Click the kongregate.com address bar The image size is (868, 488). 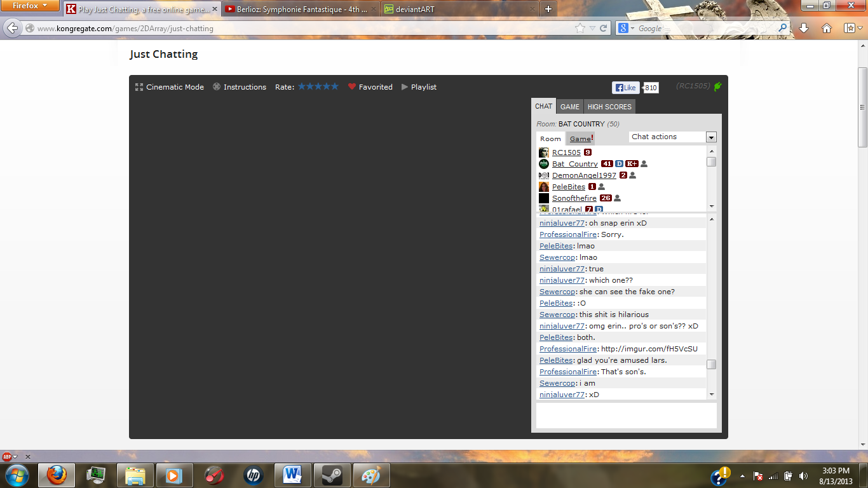click(304, 28)
